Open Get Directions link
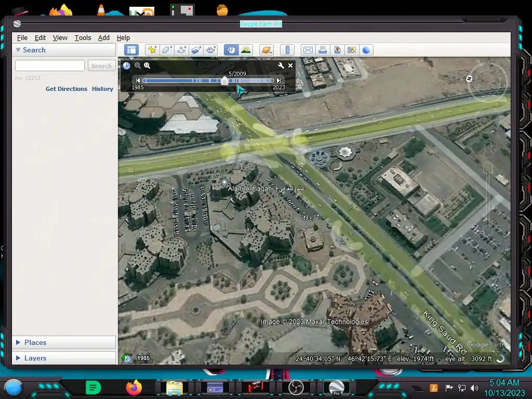Image resolution: width=532 pixels, height=399 pixels. click(66, 89)
